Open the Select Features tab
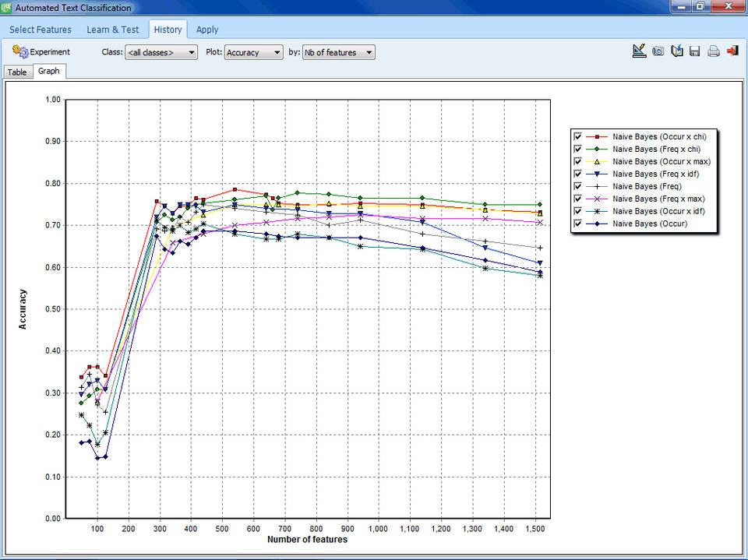This screenshot has width=748, height=560. point(41,30)
